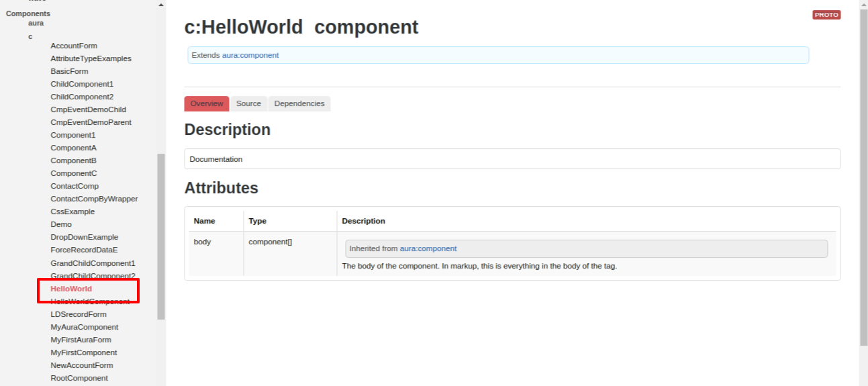The image size is (868, 386).
Task: Click the sidebar vertical scrollbar thumb
Action: click(160, 235)
